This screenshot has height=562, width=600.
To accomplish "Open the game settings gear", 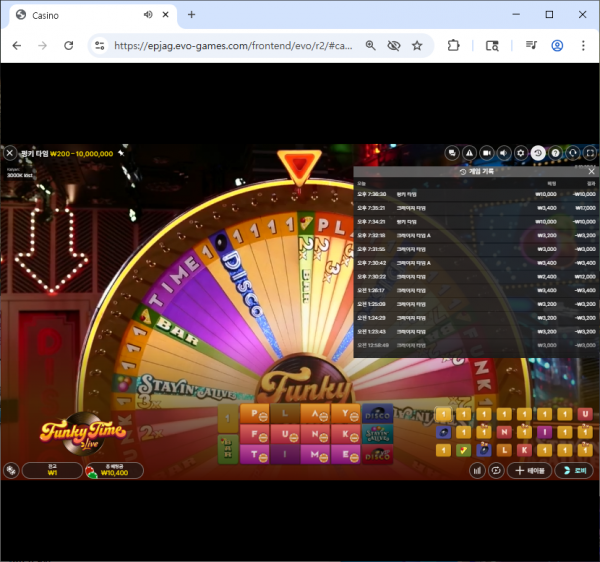I will tap(520, 153).
